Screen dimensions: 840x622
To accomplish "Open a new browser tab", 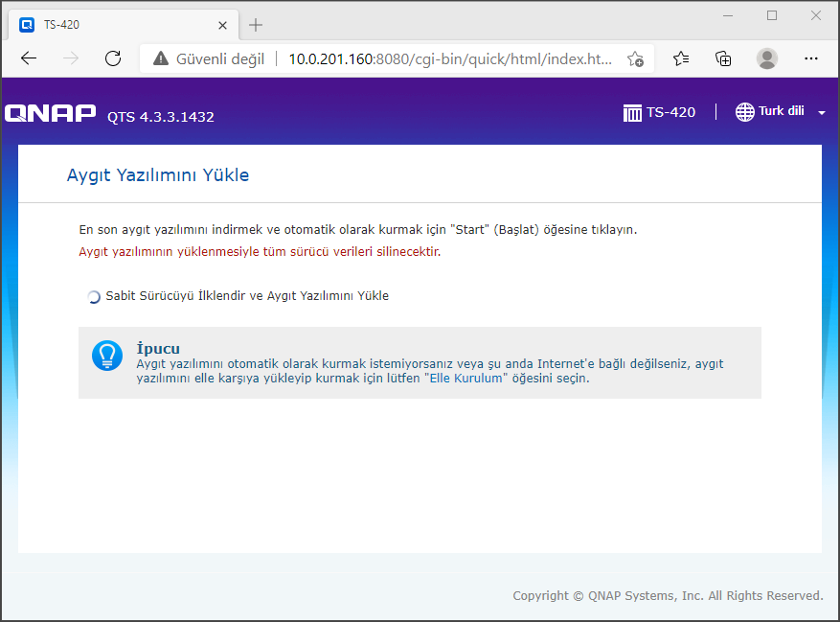I will [x=256, y=25].
